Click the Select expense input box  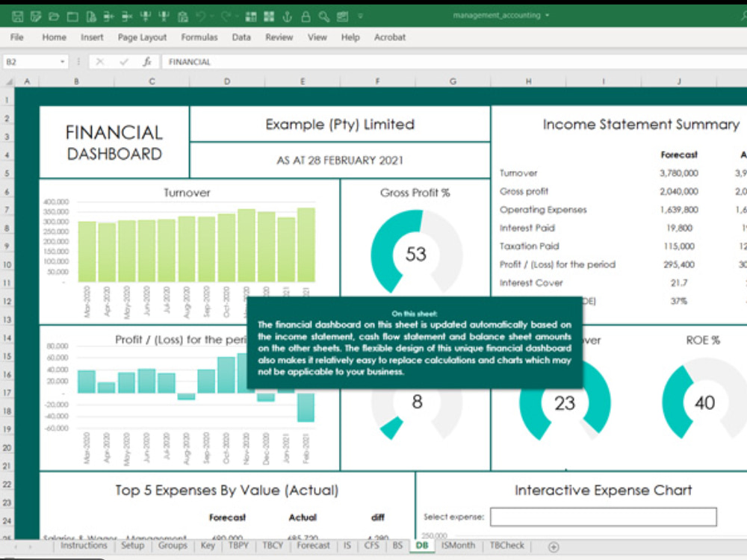point(603,517)
